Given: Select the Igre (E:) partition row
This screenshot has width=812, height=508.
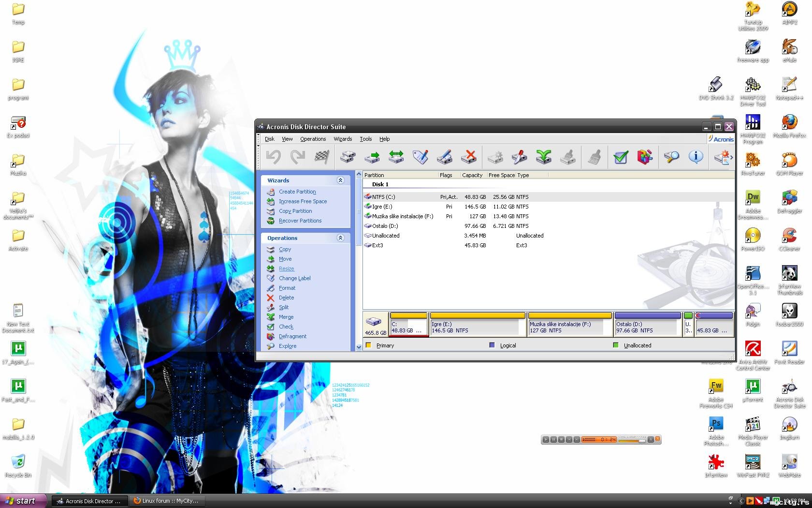Looking at the screenshot, I should 549,207.
